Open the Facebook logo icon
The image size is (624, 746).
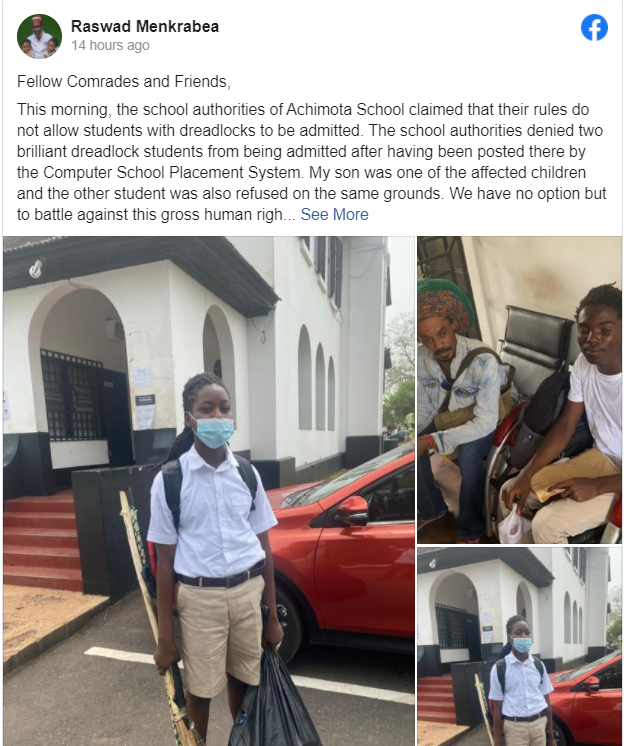[x=594, y=28]
